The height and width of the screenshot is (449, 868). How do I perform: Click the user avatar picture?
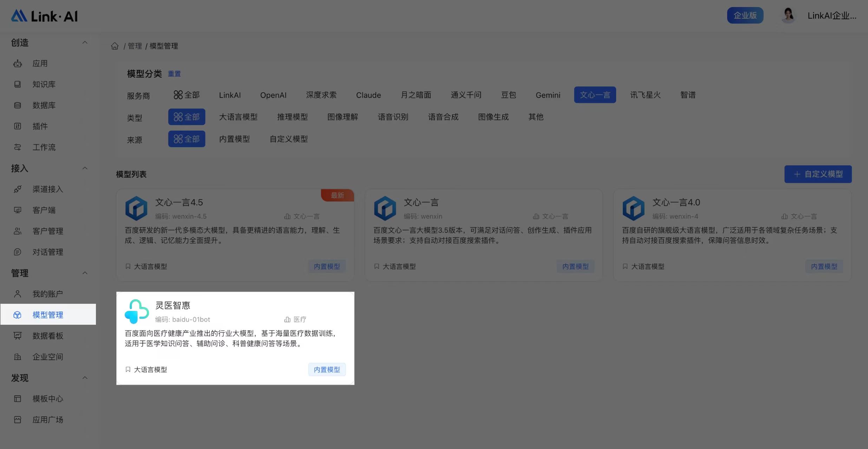pos(789,15)
